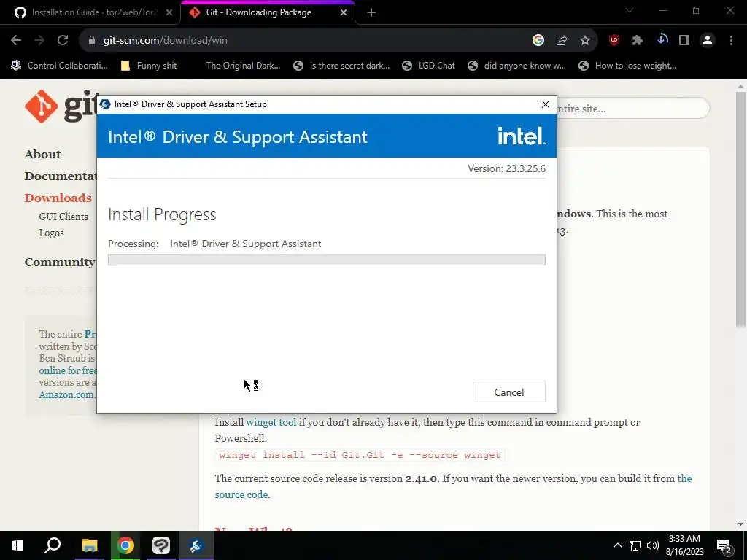Reload the git-scm page

pyautogui.click(x=63, y=41)
